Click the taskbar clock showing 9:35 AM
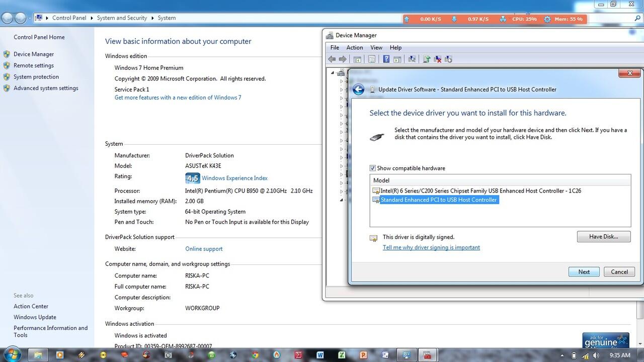This screenshot has height=362, width=644. click(x=620, y=355)
